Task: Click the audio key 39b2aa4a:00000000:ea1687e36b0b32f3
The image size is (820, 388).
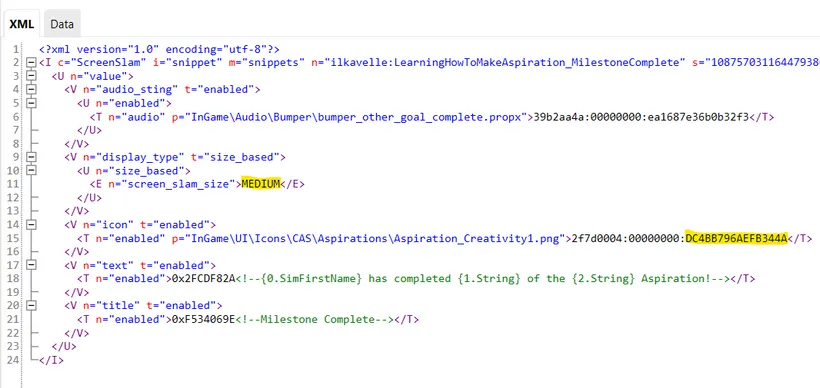Action: [641, 117]
